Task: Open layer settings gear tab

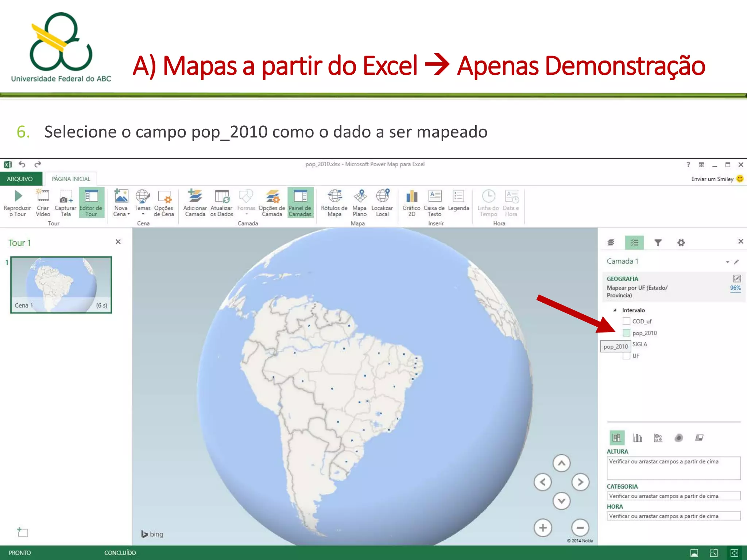Action: click(x=681, y=242)
